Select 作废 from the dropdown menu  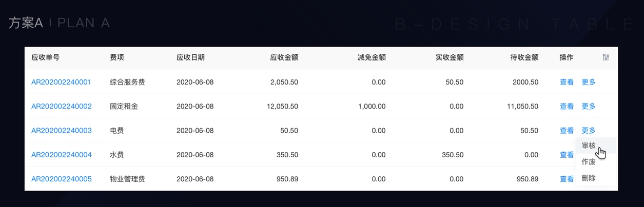pos(589,162)
